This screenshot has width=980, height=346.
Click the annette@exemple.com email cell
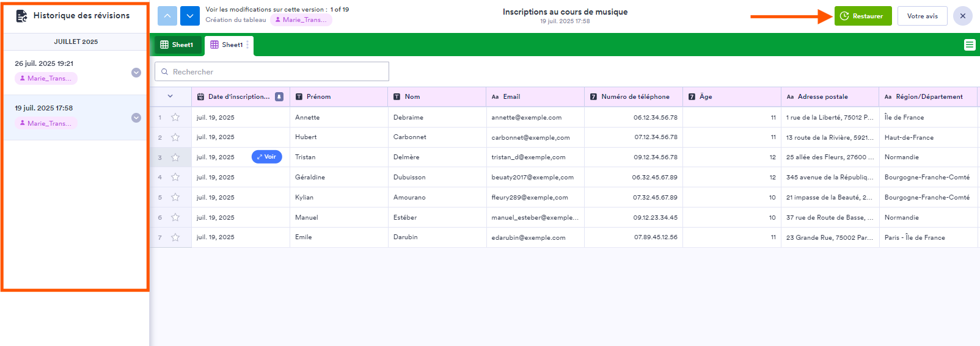pos(535,117)
